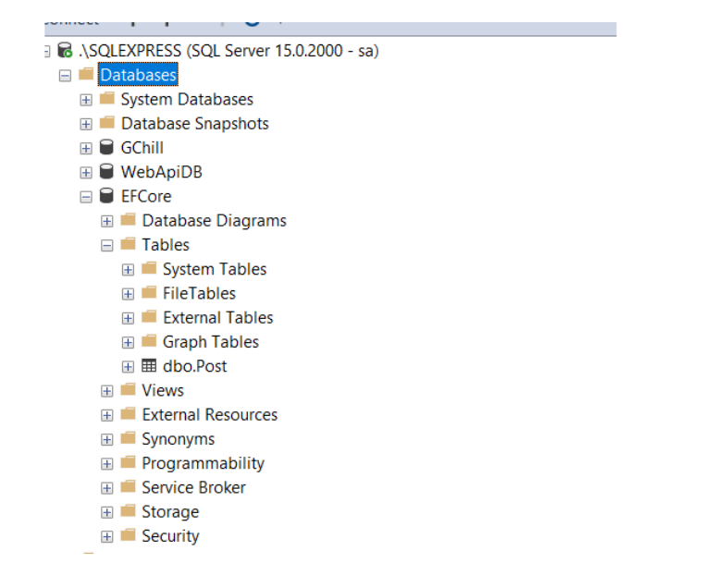The height and width of the screenshot is (563, 728).
Task: Click the FileTables folder icon
Action: pyautogui.click(x=149, y=292)
